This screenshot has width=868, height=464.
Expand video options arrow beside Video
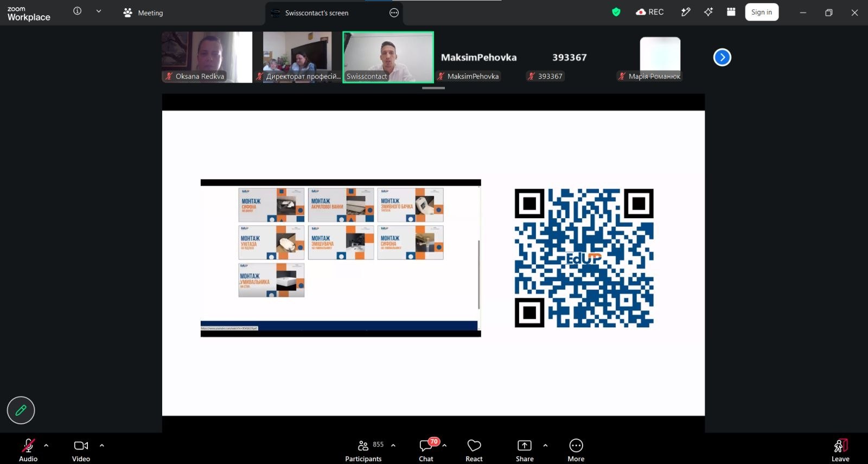pos(102,446)
